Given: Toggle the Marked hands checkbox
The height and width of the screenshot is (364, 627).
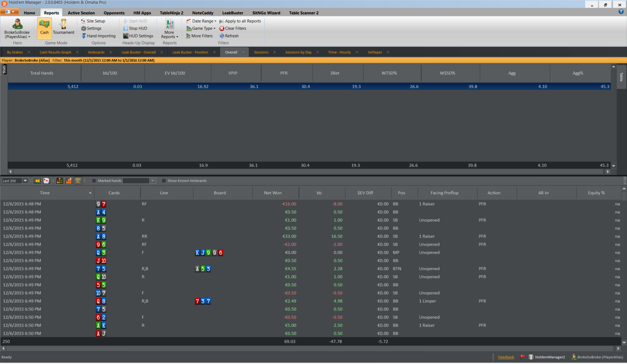Looking at the screenshot, I should coord(94,181).
